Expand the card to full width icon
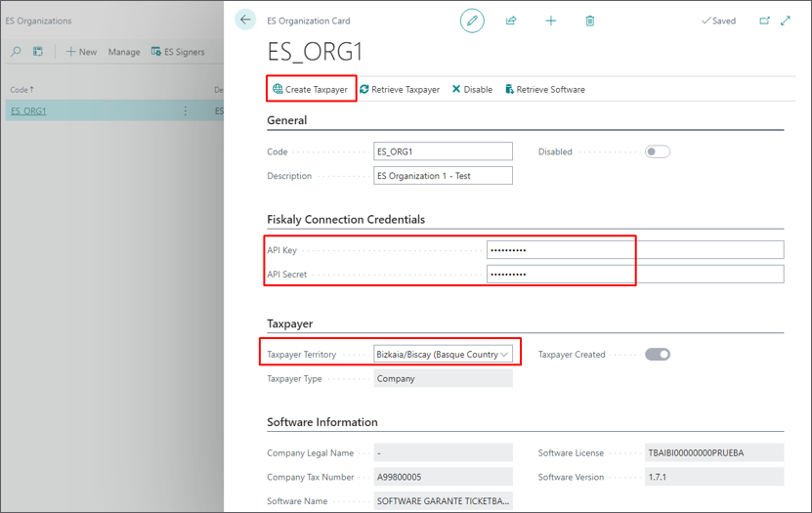 (x=786, y=21)
